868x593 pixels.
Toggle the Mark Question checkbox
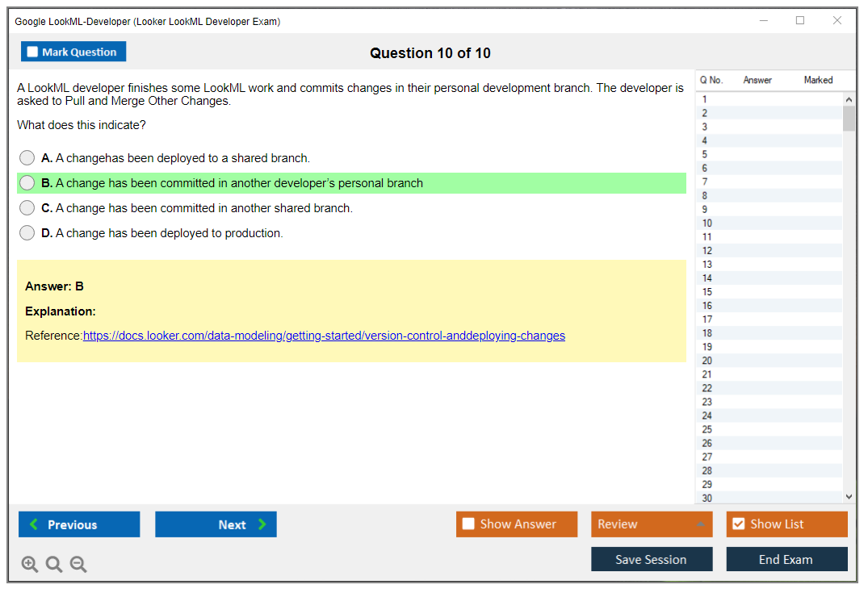pos(33,52)
